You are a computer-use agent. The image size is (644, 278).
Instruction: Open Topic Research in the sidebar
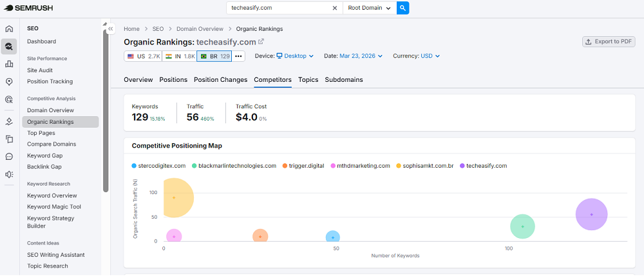(x=47, y=266)
